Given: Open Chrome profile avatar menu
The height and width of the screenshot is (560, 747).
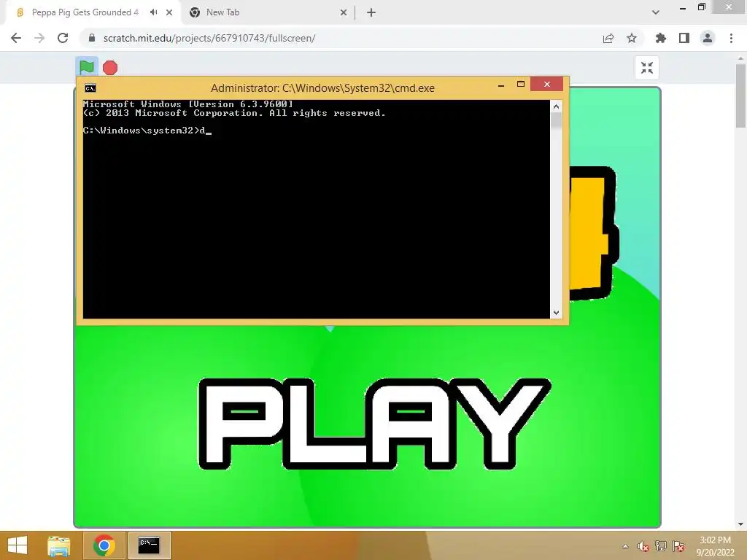Looking at the screenshot, I should click(x=708, y=38).
